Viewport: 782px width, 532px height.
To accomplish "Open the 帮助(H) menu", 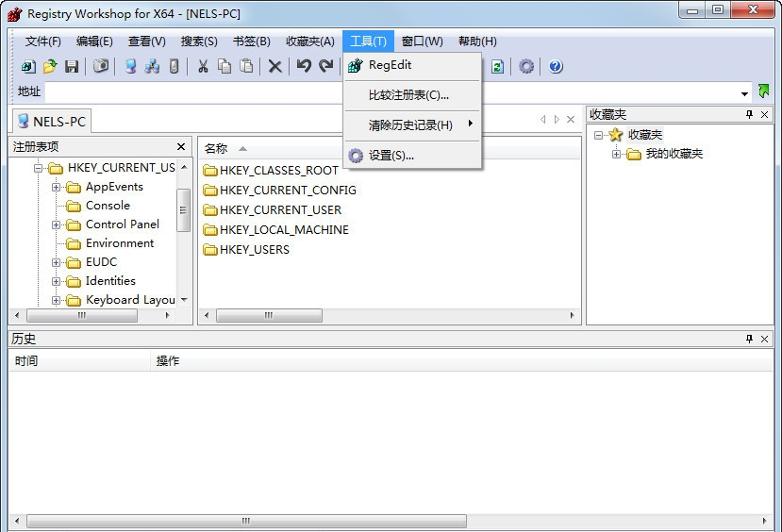I will [x=477, y=42].
